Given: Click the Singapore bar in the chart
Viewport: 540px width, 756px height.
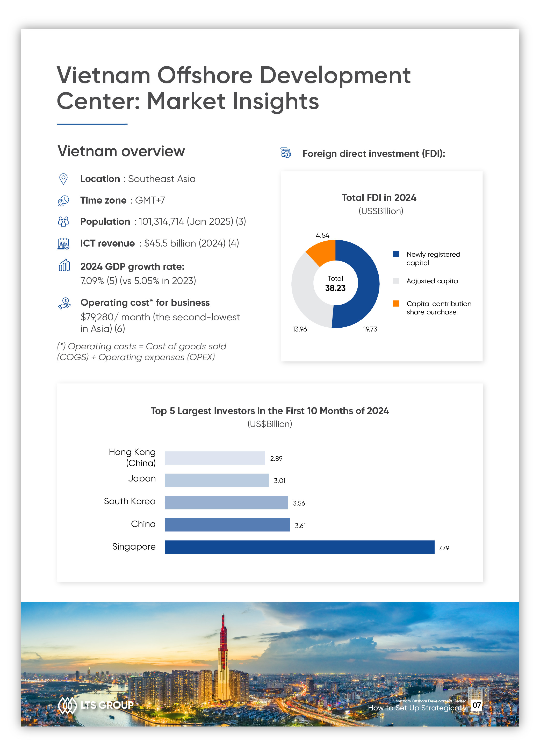Looking at the screenshot, I should 300,547.
